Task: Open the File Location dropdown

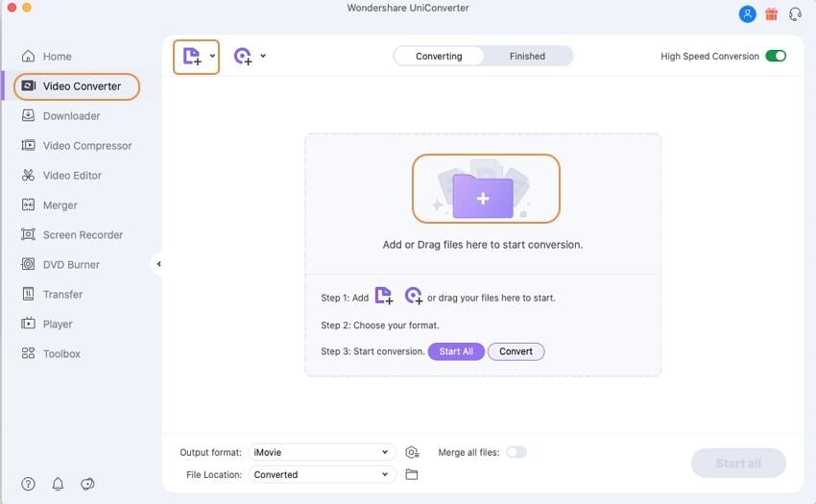Action: coord(322,474)
